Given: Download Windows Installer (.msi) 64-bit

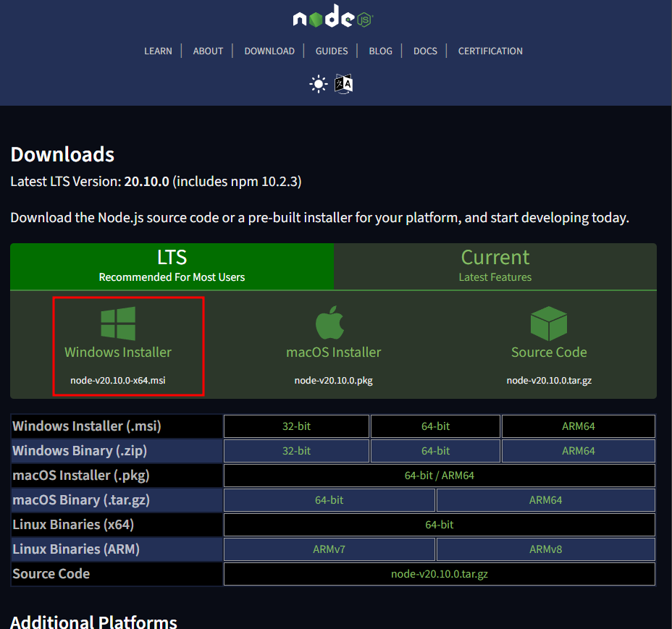Looking at the screenshot, I should tap(435, 426).
